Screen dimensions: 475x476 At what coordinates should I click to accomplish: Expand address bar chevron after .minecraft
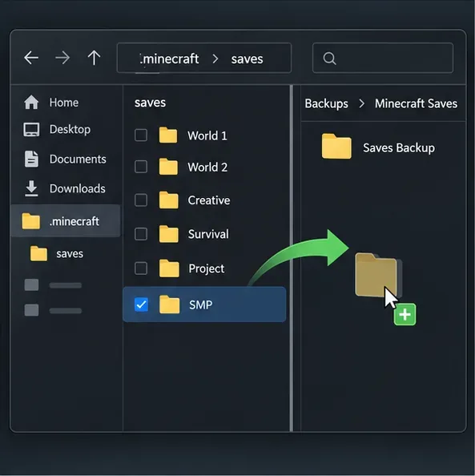pyautogui.click(x=215, y=58)
